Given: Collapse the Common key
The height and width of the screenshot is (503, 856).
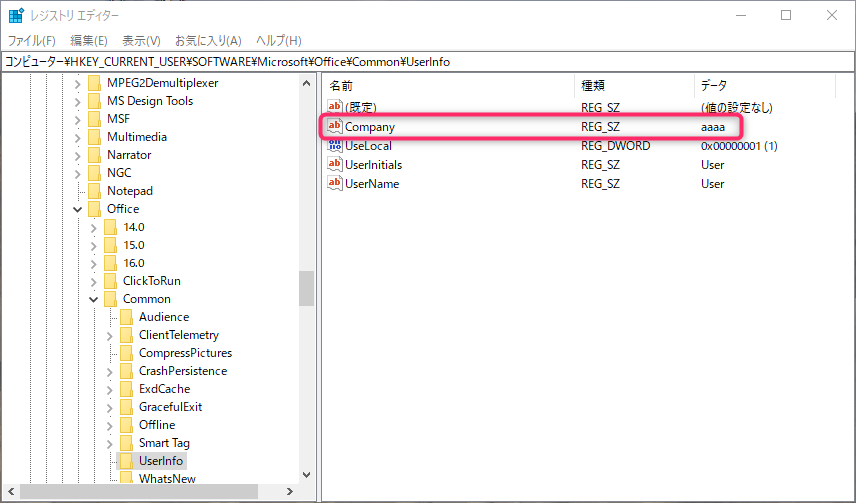Looking at the screenshot, I should 93,299.
